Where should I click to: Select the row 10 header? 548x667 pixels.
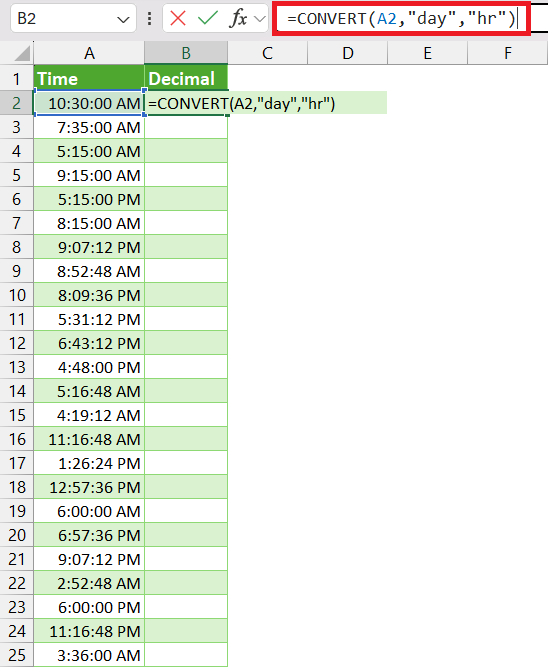pyautogui.click(x=17, y=295)
